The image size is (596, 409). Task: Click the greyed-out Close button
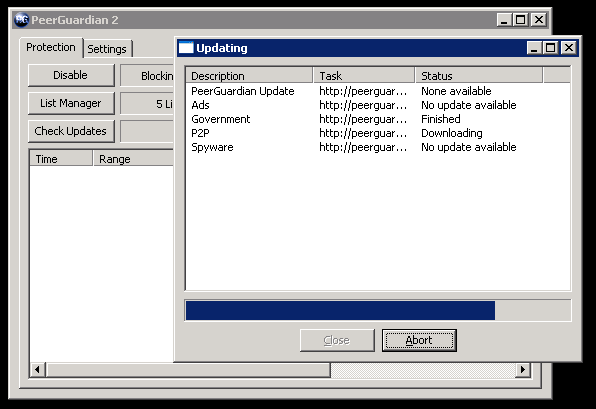tap(337, 340)
